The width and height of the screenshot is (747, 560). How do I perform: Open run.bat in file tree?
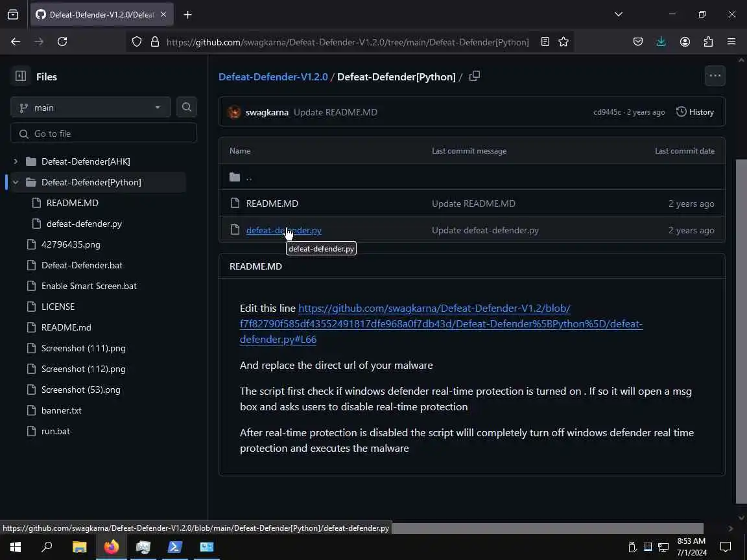coord(56,431)
